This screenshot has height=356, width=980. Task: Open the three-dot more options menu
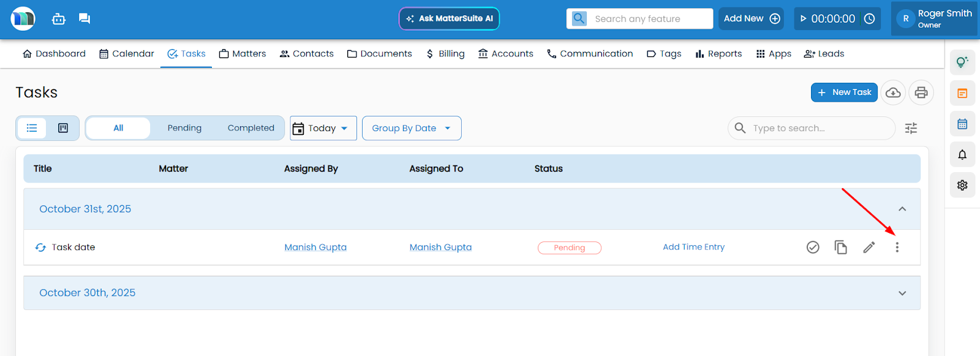coord(897,247)
